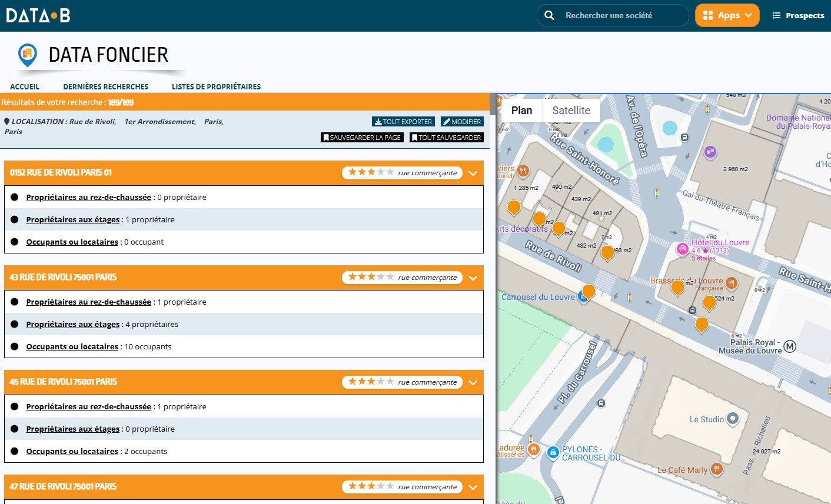831x504 pixels.
Task: Click the Tout Exporter button
Action: 404,122
